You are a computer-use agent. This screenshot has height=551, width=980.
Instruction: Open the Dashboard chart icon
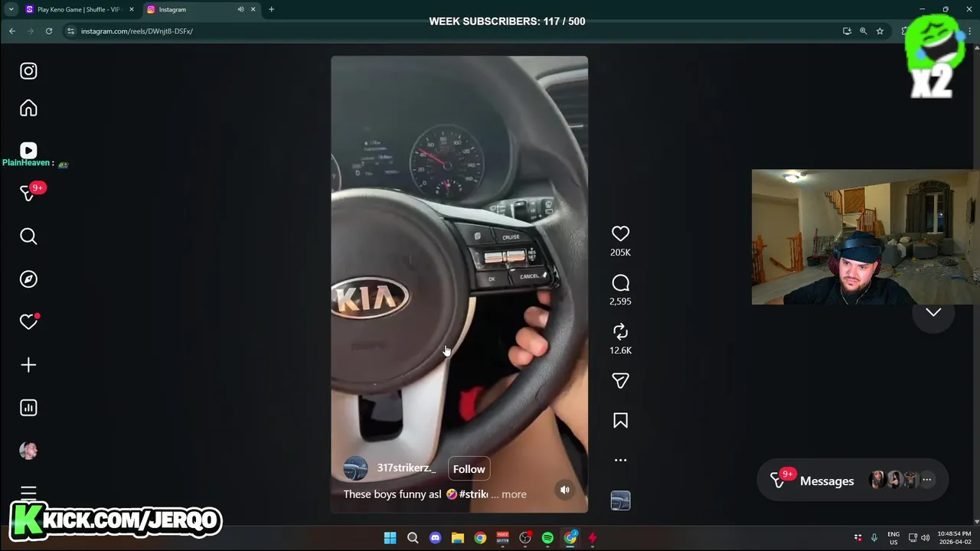(x=28, y=408)
